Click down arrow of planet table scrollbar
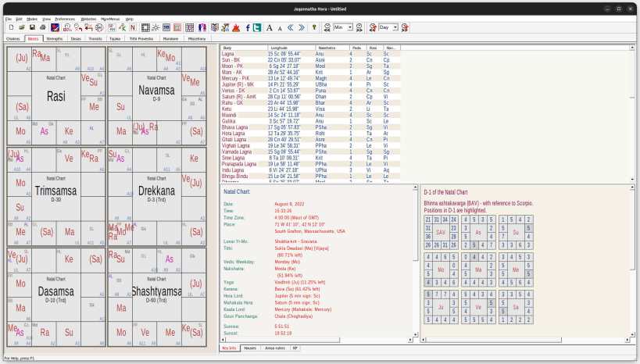 click(x=632, y=179)
